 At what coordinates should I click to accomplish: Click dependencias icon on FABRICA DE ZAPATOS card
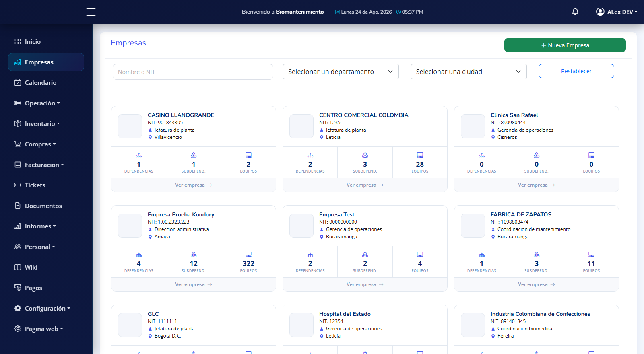(482, 255)
